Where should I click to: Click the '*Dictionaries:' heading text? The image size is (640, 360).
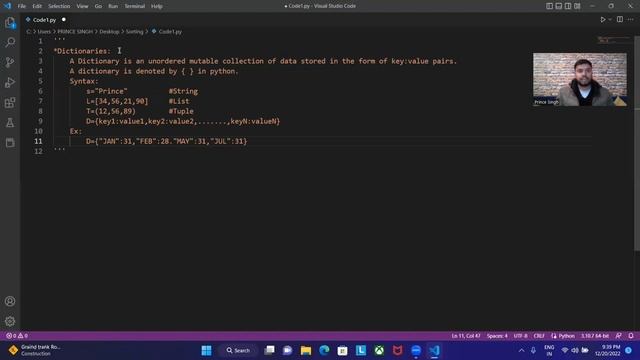82,51
